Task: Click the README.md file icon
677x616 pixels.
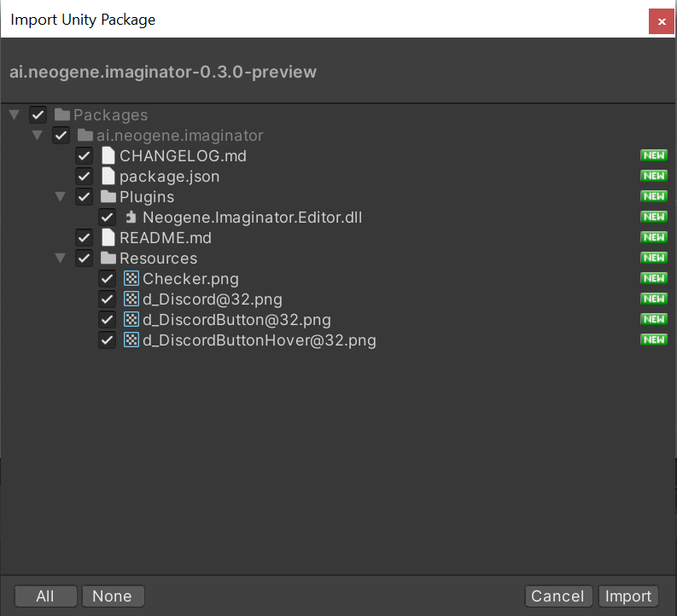Action: click(108, 238)
